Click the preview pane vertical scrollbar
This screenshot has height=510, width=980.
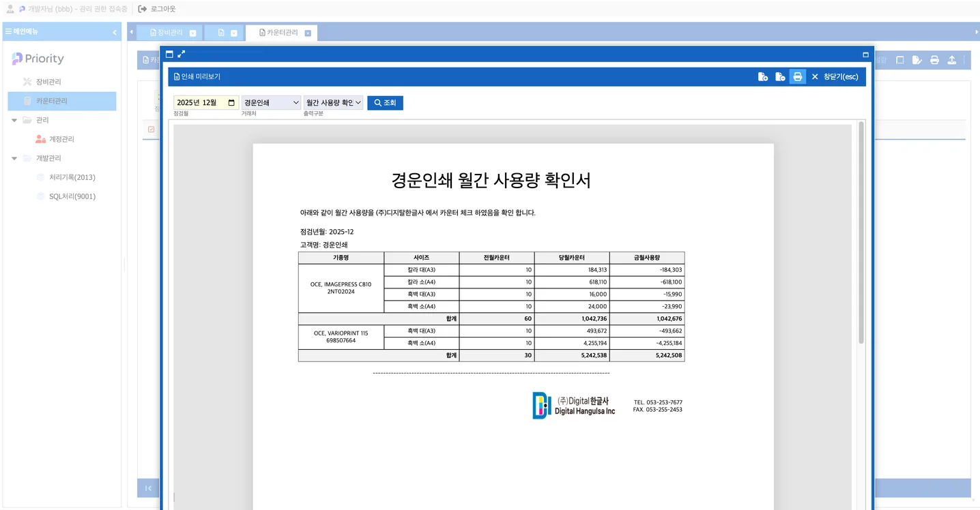click(x=861, y=232)
